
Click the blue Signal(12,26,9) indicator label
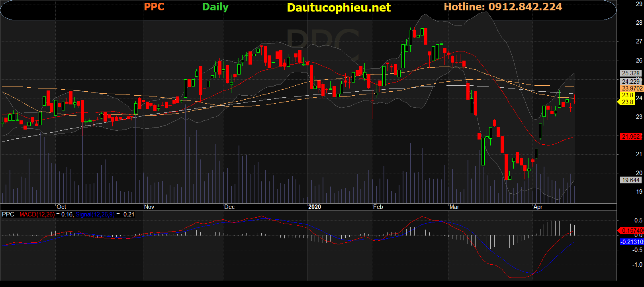coord(95,214)
